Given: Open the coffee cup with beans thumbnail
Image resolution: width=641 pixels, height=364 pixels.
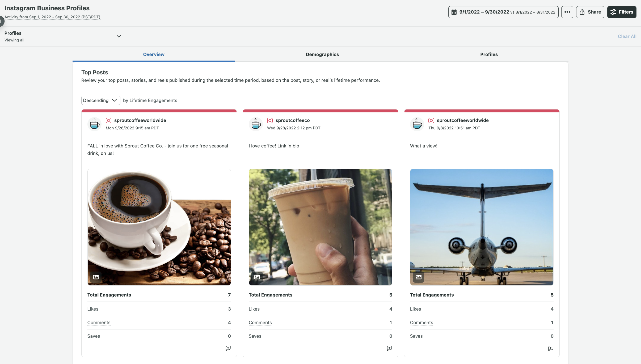Looking at the screenshot, I should (159, 227).
